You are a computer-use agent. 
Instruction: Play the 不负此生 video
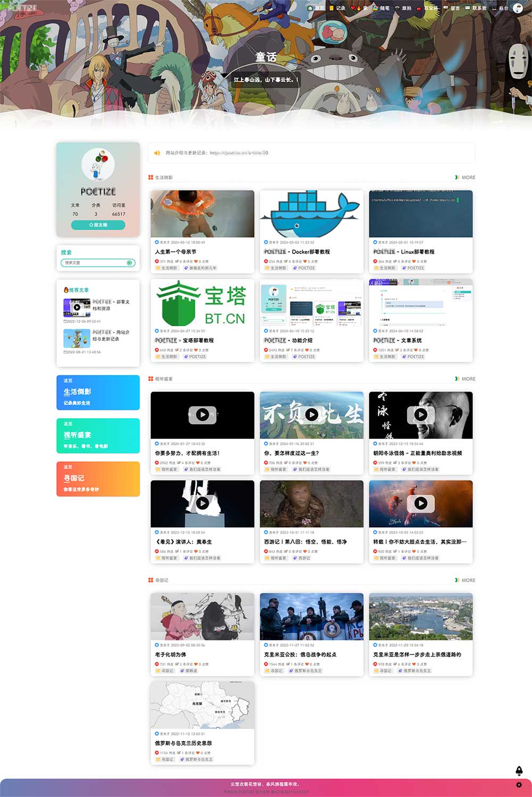pyautogui.click(x=311, y=414)
